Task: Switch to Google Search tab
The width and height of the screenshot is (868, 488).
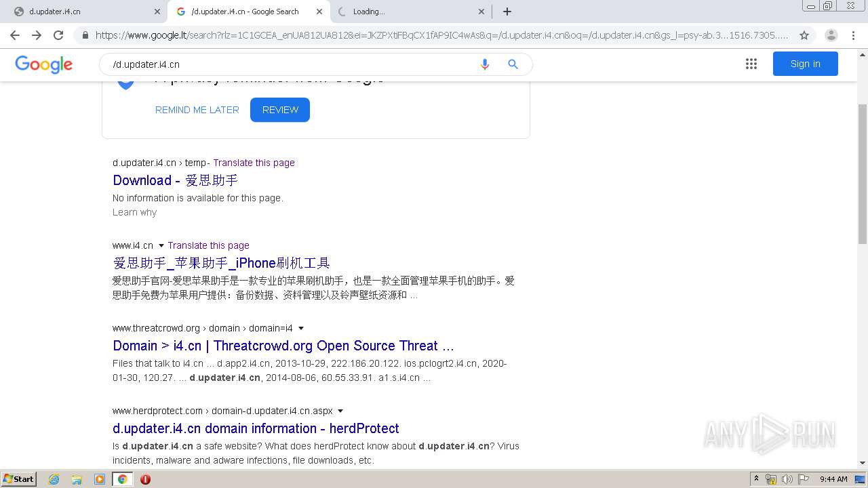Action: tap(248, 12)
